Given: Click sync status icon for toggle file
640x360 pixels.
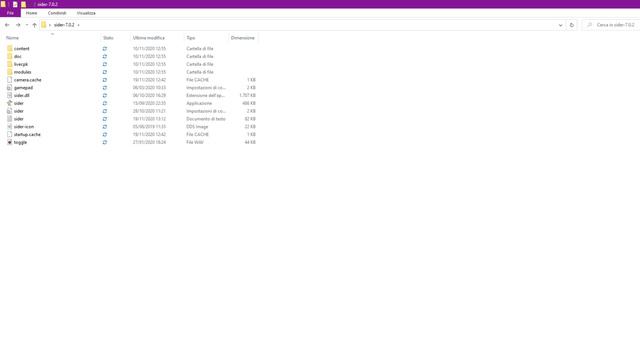Looking at the screenshot, I should coord(105,142).
